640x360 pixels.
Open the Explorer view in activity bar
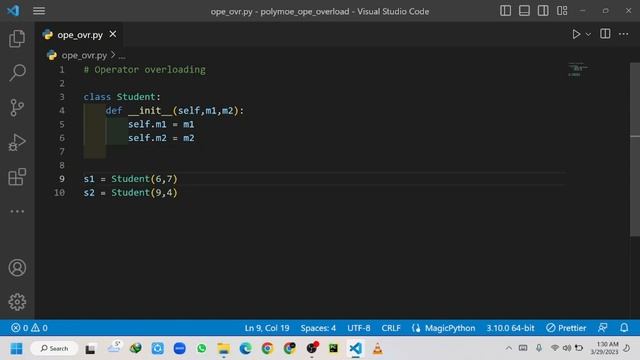click(x=17, y=39)
